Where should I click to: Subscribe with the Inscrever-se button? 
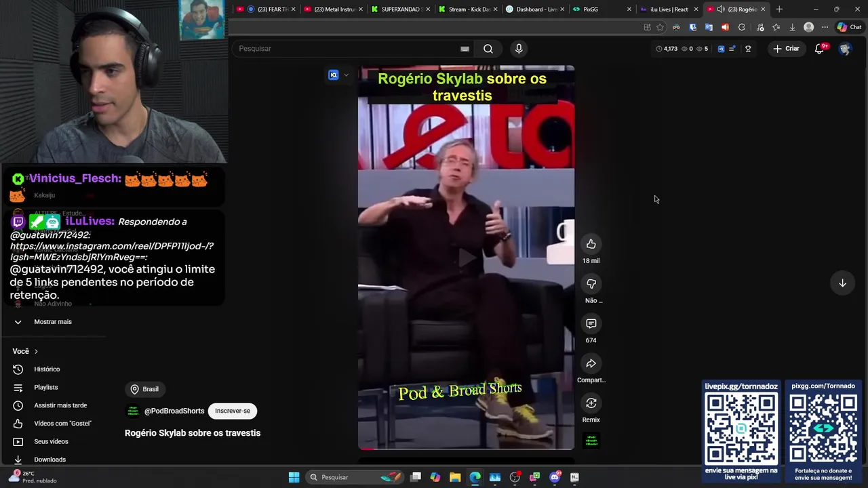[233, 411]
